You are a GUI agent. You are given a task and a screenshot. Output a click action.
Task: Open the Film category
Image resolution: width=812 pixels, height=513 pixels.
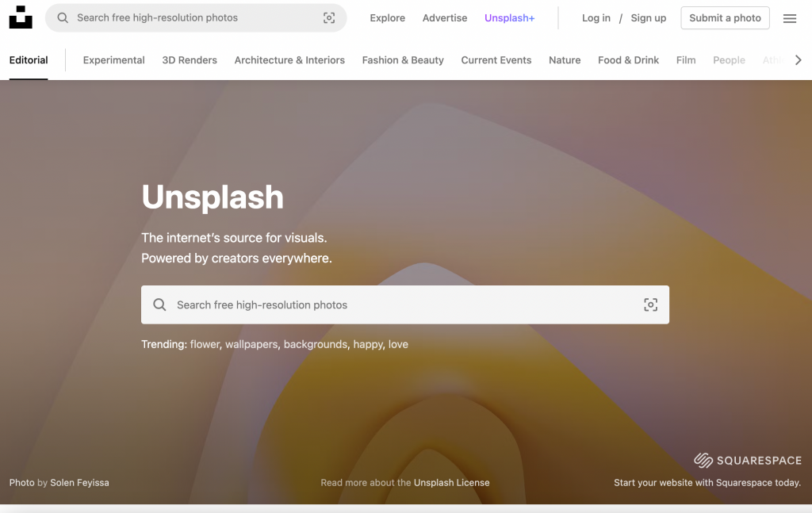686,60
